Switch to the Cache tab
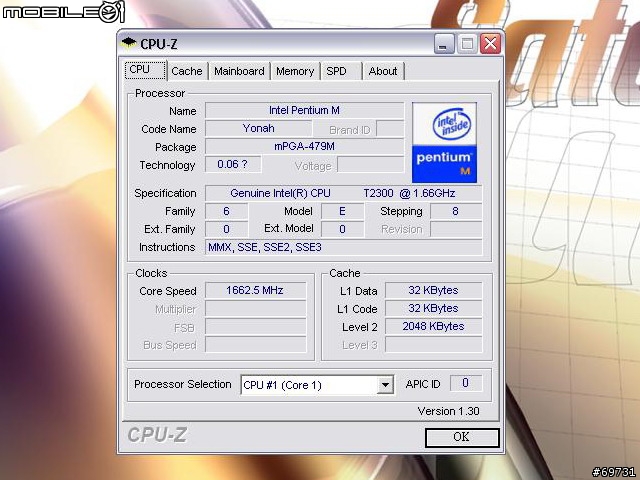 pos(187,71)
